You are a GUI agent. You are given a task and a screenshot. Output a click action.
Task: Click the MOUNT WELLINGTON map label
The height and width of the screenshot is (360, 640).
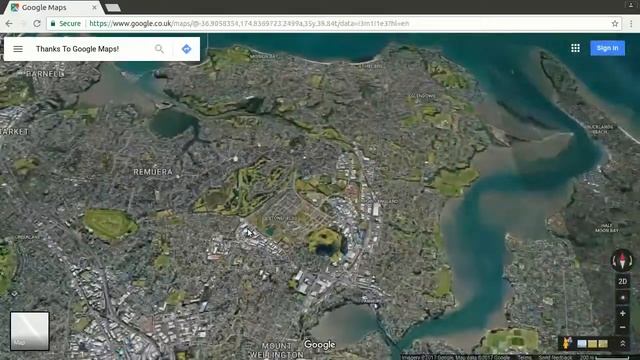pyautogui.click(x=276, y=351)
